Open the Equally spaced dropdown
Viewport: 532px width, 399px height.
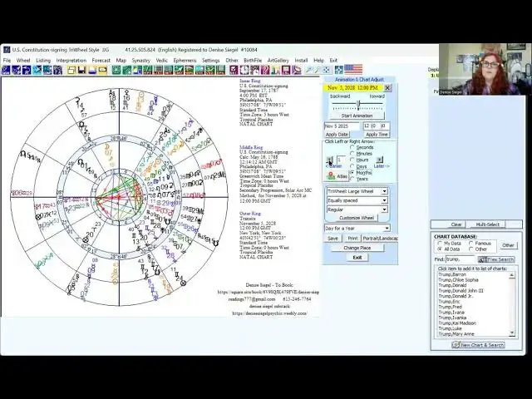click(384, 200)
